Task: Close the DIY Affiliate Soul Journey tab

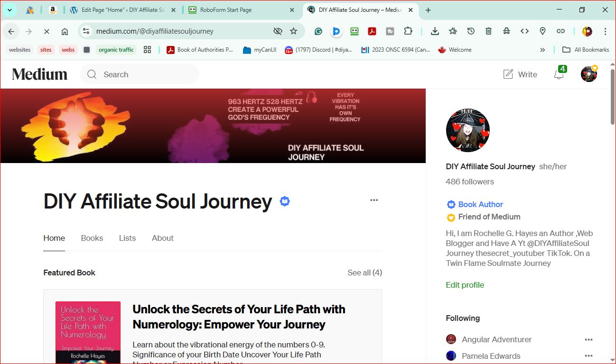Action: [x=411, y=10]
